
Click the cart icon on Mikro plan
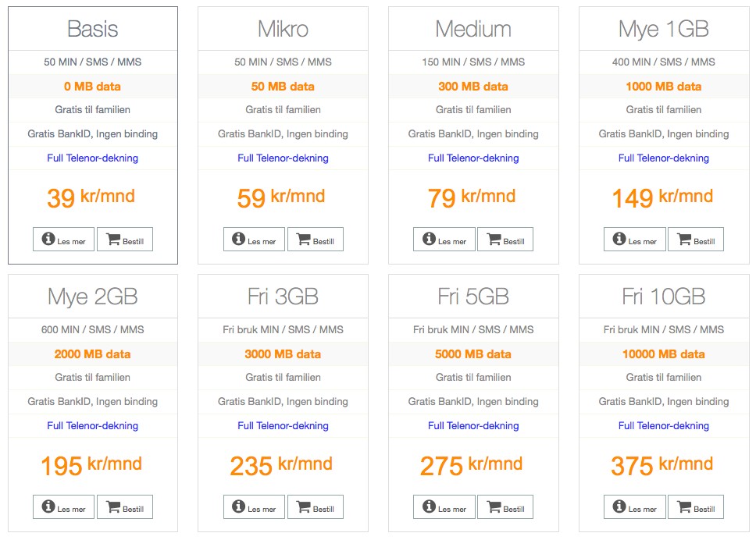pos(303,239)
